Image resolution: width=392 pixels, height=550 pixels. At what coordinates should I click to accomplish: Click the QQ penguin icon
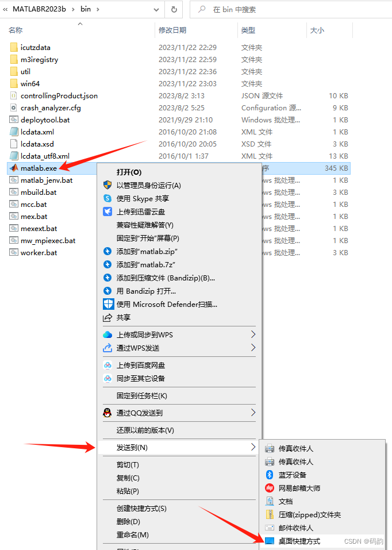click(x=107, y=413)
